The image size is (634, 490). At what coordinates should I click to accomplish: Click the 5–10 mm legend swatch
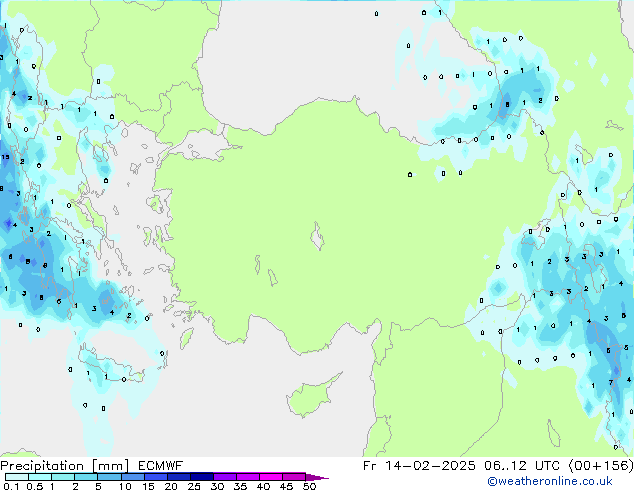109,477
